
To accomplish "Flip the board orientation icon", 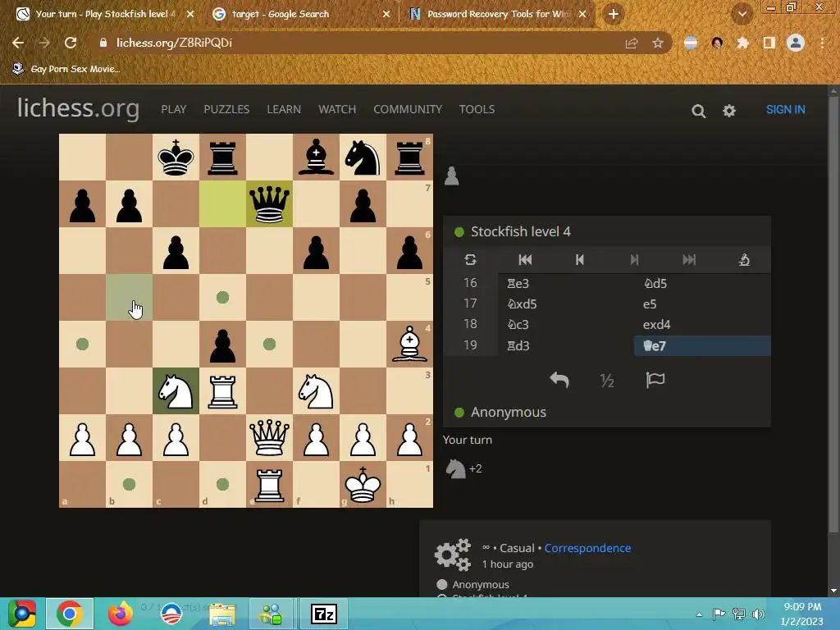I will pyautogui.click(x=470, y=260).
